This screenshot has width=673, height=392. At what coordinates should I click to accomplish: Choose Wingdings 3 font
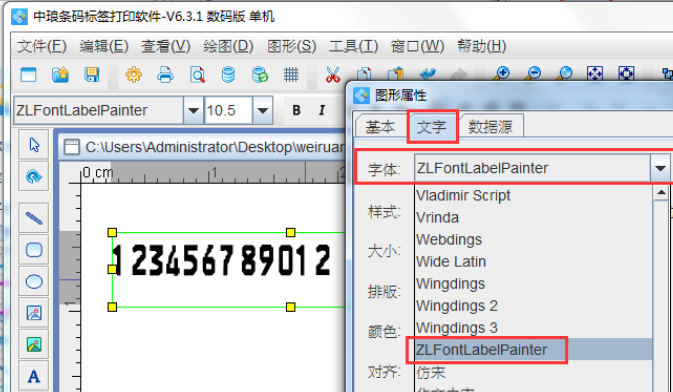533,328
